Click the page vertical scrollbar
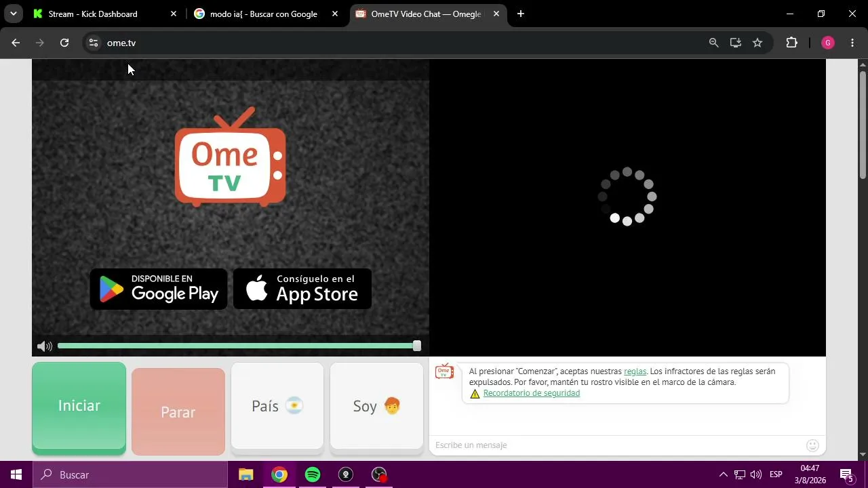The image size is (868, 488). [863, 125]
